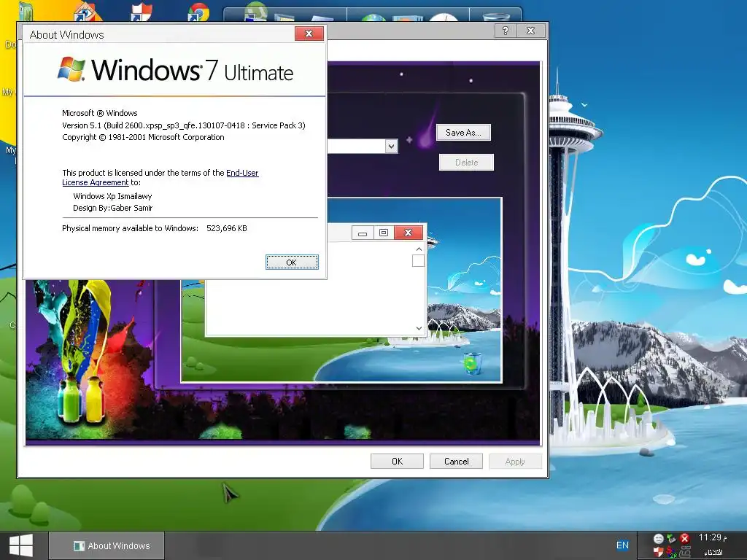Click the Chrome shortcut on the desktop
The height and width of the screenshot is (560, 747).
coord(198,12)
